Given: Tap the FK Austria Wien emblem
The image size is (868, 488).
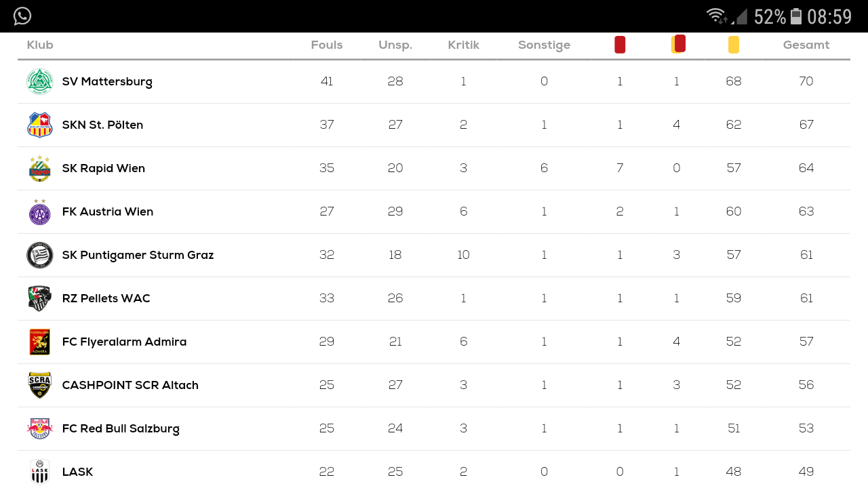Looking at the screenshot, I should coord(39,211).
